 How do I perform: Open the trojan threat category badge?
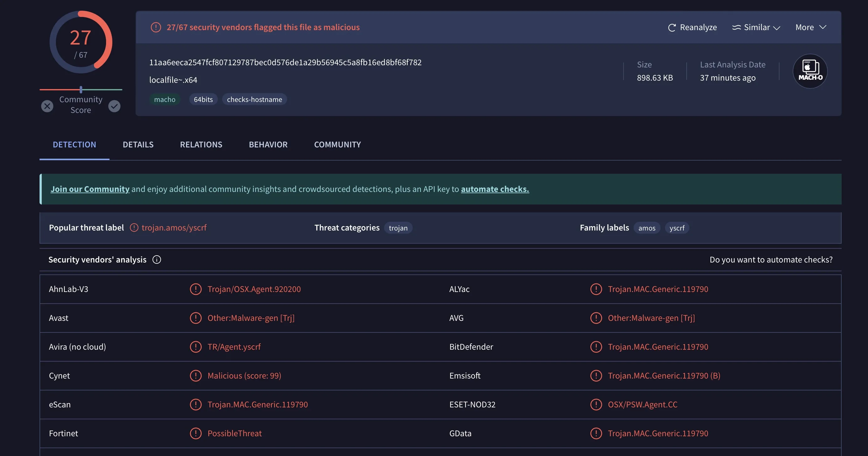[398, 228]
